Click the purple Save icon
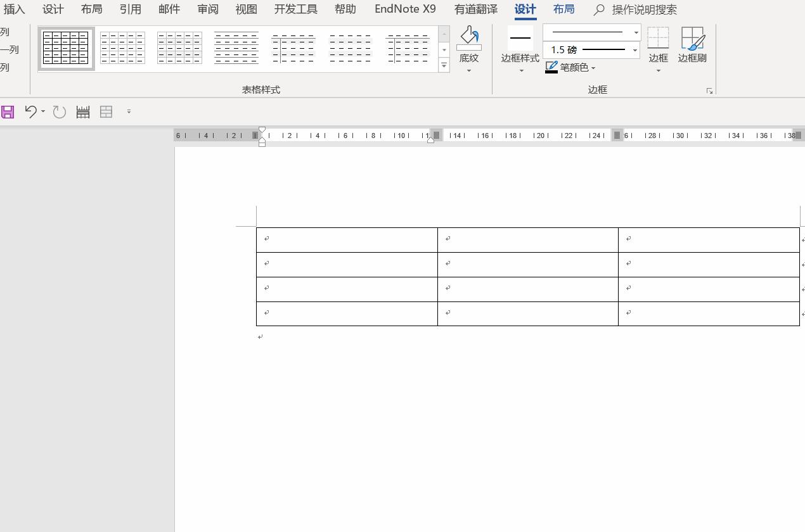 (x=8, y=112)
